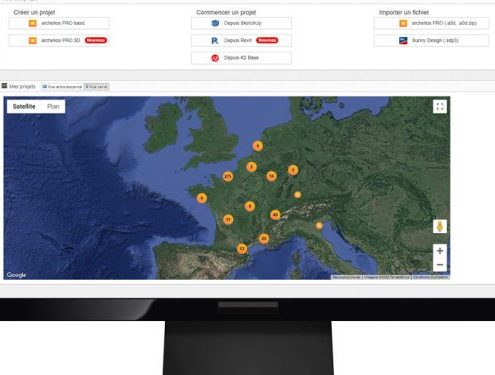Zoom out on the map
Image resolution: width=495 pixels, height=375 pixels.
point(440,265)
